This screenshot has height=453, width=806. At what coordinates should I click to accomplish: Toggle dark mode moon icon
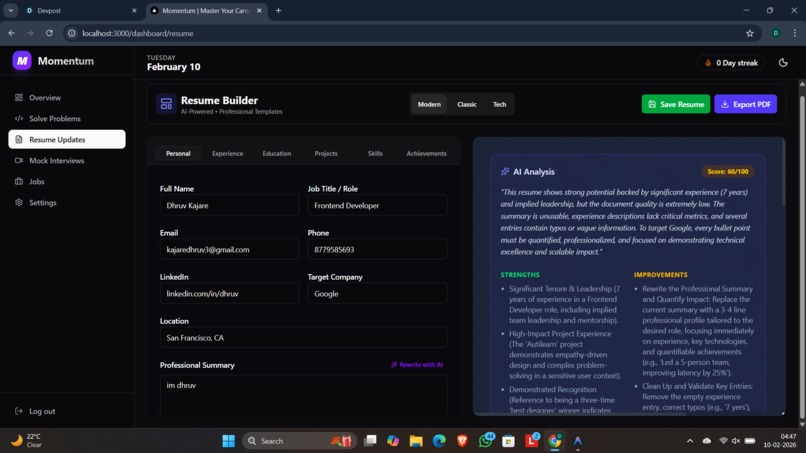pos(783,63)
